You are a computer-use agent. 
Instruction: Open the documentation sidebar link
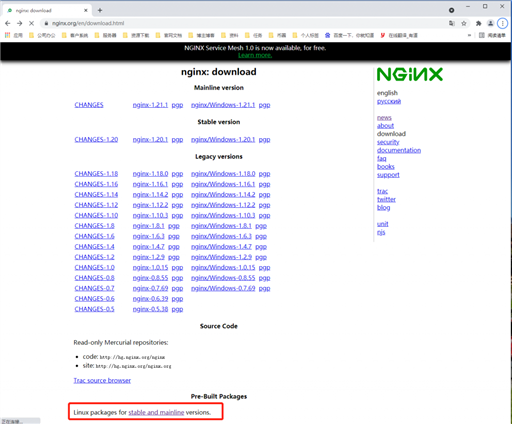(399, 150)
